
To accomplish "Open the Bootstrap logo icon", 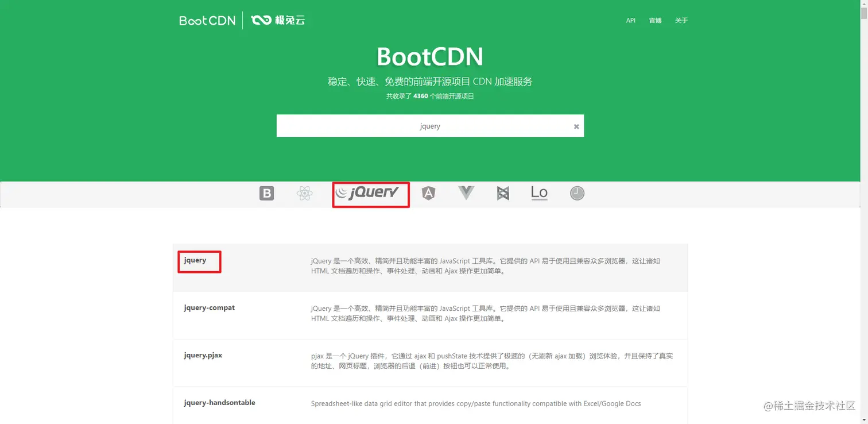I will click(x=266, y=194).
